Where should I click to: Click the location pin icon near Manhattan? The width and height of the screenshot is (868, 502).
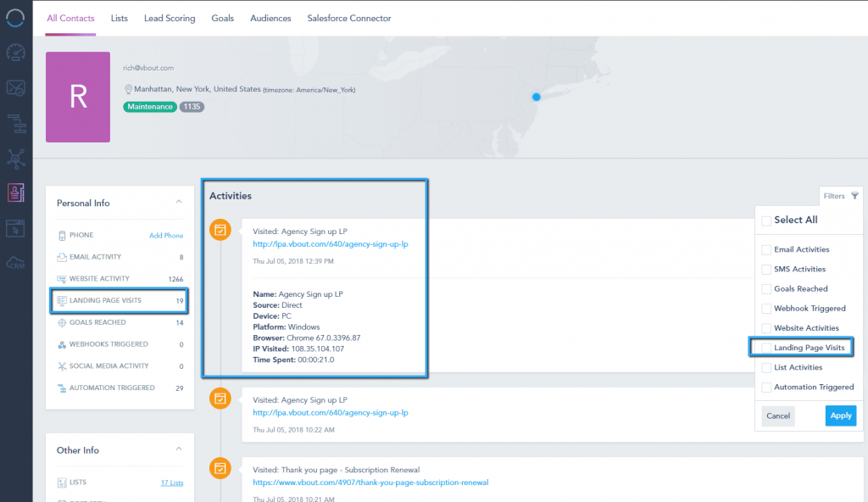coord(129,89)
